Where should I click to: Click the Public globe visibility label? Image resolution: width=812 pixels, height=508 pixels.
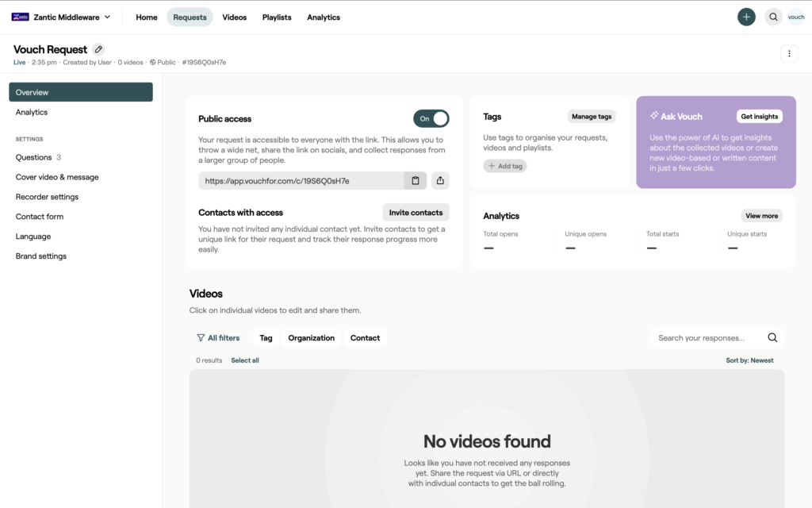click(163, 62)
